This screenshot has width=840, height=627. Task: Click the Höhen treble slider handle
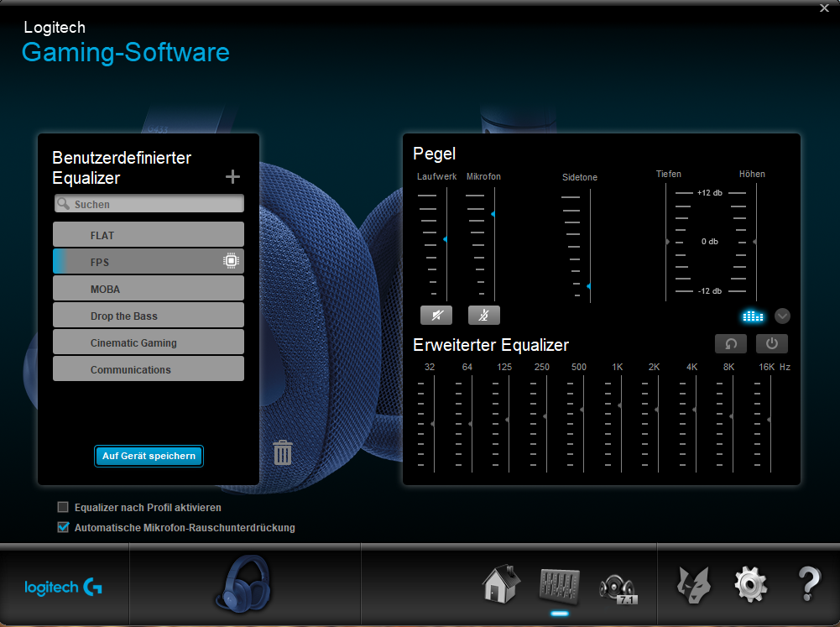755,242
